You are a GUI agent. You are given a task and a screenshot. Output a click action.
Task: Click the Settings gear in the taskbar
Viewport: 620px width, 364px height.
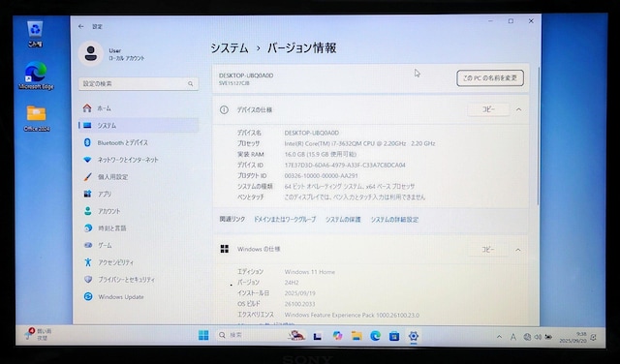click(x=414, y=336)
